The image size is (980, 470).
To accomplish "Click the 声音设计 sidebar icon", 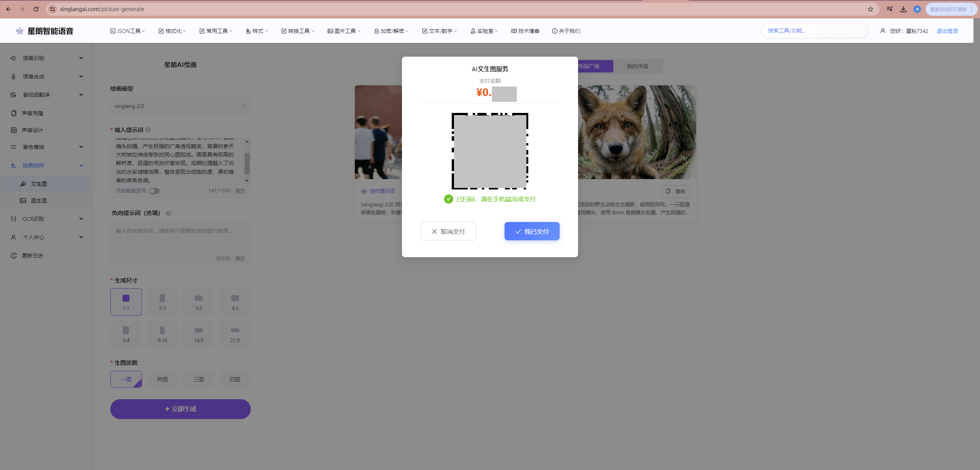I will point(13,130).
